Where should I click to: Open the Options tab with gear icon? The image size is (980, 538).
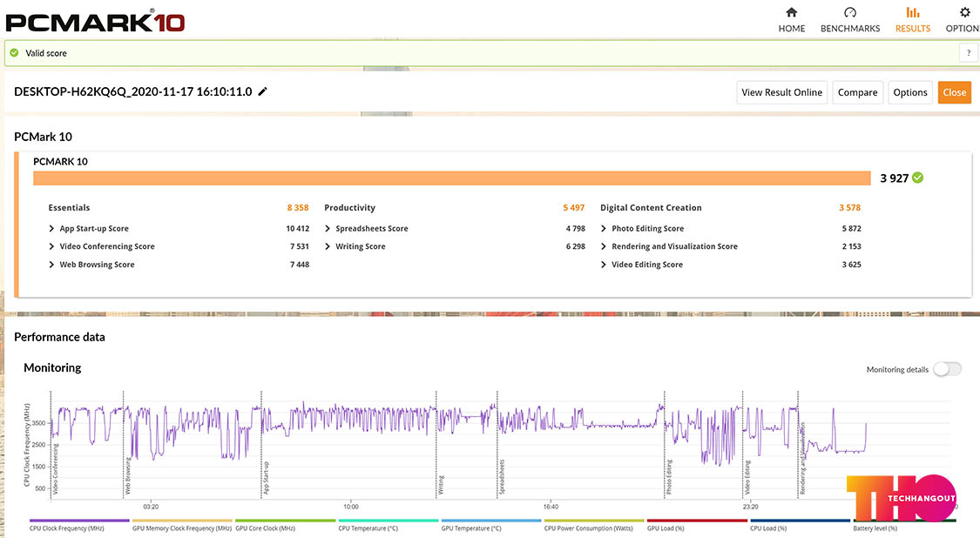point(963,20)
